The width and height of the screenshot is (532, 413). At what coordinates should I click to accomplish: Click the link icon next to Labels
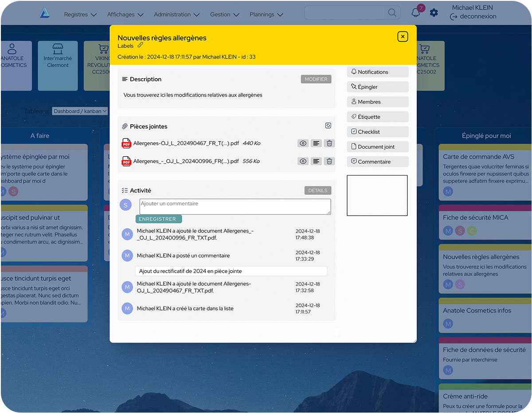[x=141, y=45]
